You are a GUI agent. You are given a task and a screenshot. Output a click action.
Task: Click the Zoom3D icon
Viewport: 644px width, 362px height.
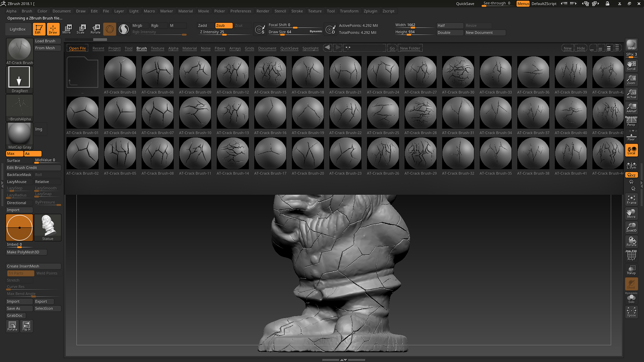pos(631,227)
